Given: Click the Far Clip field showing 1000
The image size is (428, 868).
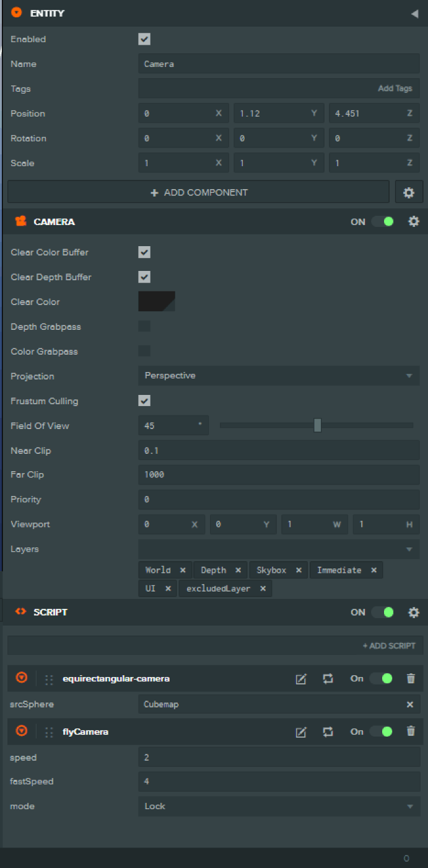Looking at the screenshot, I should coord(279,475).
